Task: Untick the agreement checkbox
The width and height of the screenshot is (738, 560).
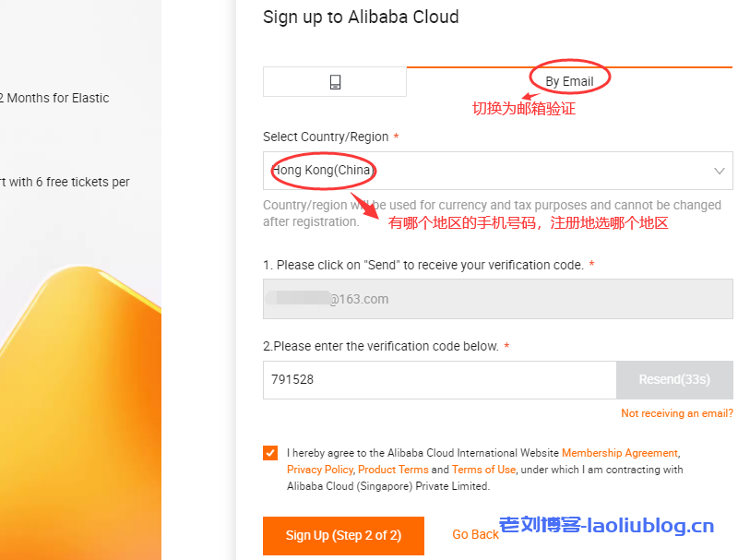Action: (x=270, y=453)
